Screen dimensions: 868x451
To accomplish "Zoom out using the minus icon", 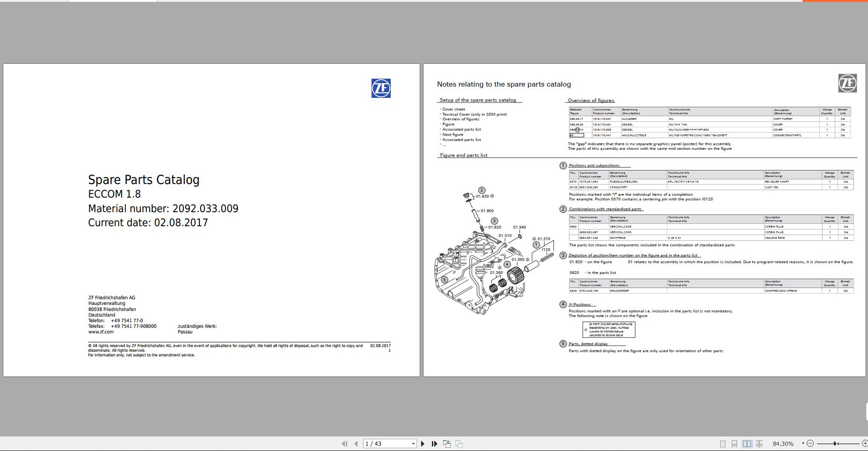I will tap(810, 444).
